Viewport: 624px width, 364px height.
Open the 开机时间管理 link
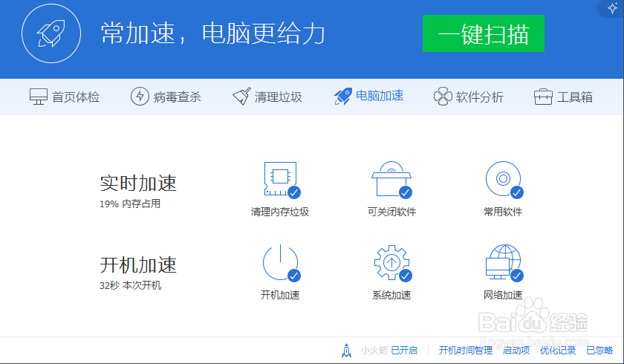466,350
